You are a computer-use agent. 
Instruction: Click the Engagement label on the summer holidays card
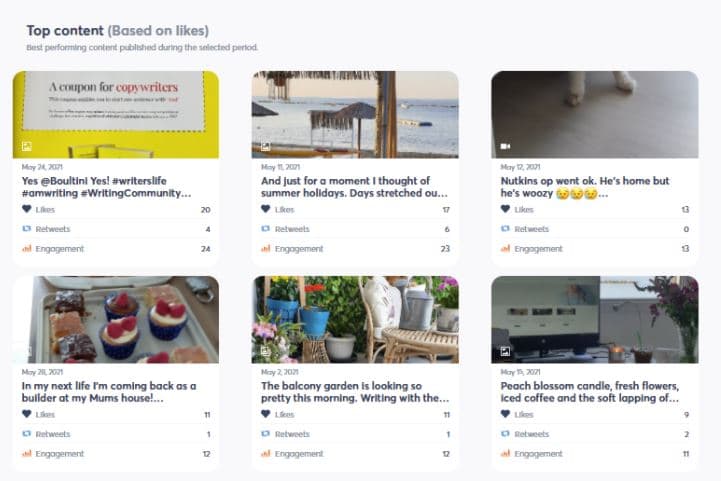(x=299, y=249)
